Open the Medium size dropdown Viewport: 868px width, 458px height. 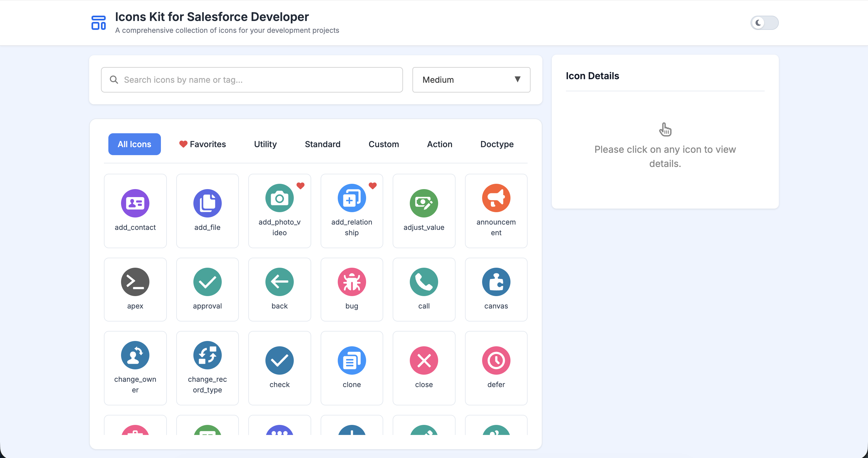471,79
